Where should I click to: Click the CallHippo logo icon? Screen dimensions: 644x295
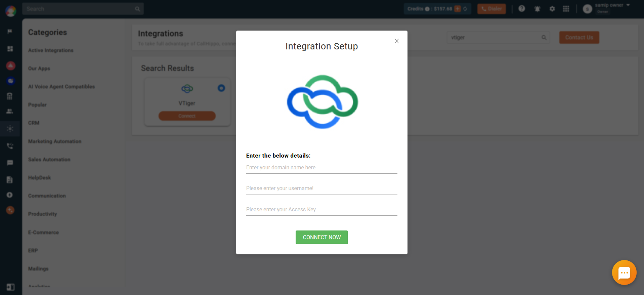[11, 11]
